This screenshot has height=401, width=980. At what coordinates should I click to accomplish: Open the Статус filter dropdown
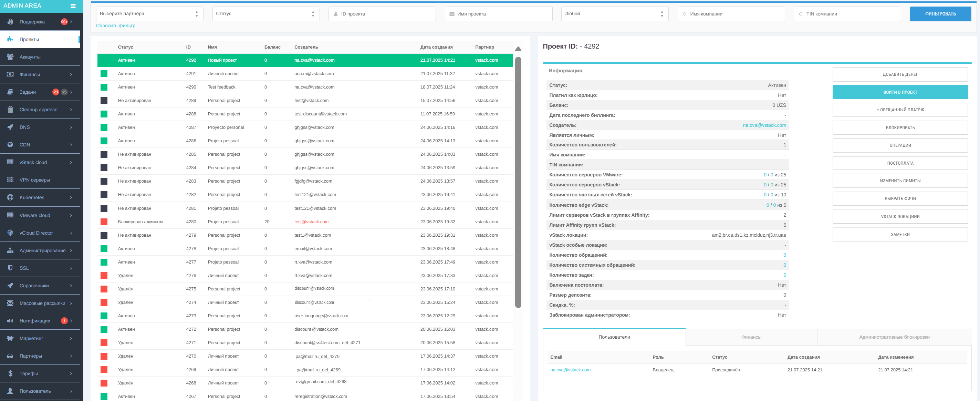pyautogui.click(x=266, y=14)
